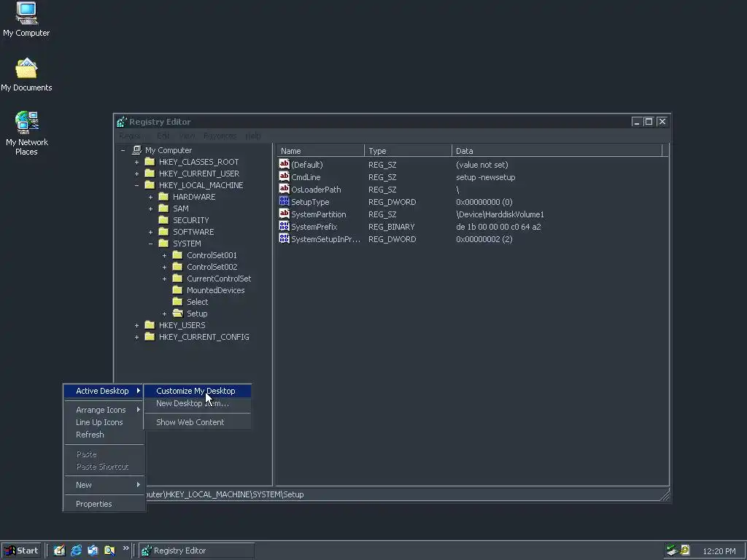Viewport: 747px width, 560px height.
Task: Click the SystemSetupInPr... DWORD value icon
Action: point(284,238)
